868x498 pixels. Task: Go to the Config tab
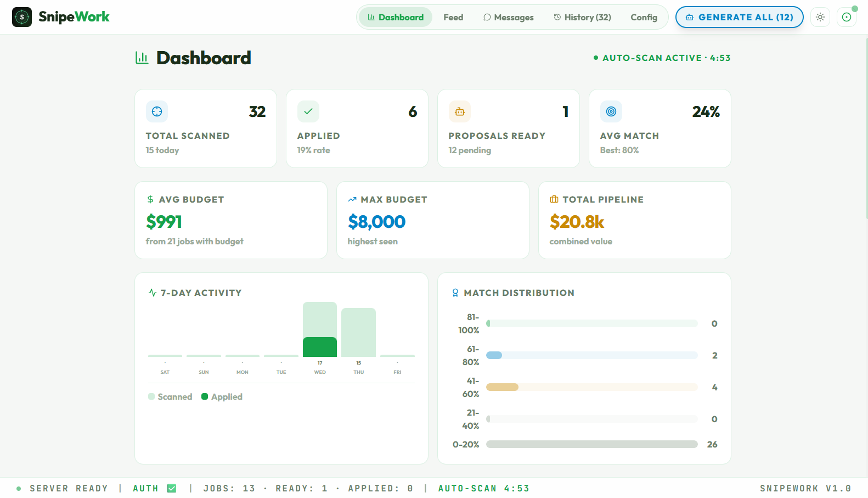[644, 17]
